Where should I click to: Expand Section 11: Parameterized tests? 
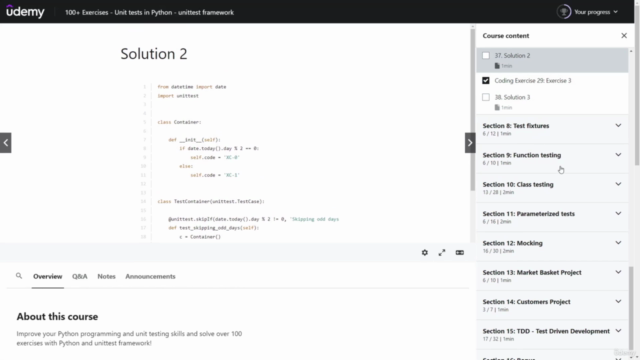click(x=552, y=218)
